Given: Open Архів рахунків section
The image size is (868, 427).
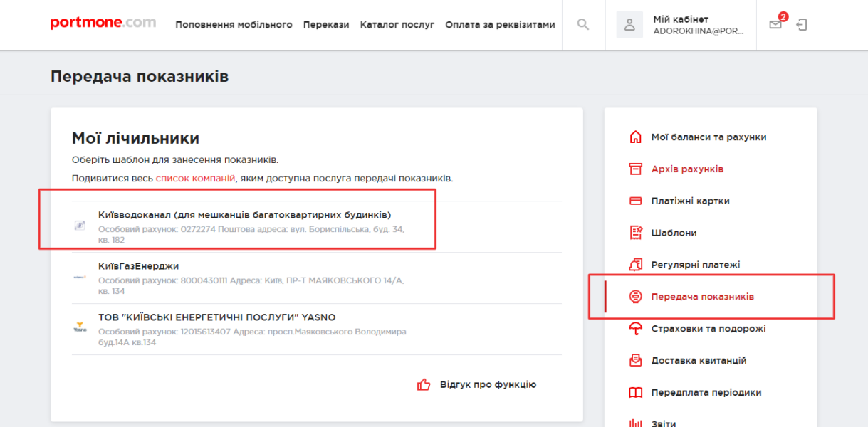Looking at the screenshot, I should [687, 169].
